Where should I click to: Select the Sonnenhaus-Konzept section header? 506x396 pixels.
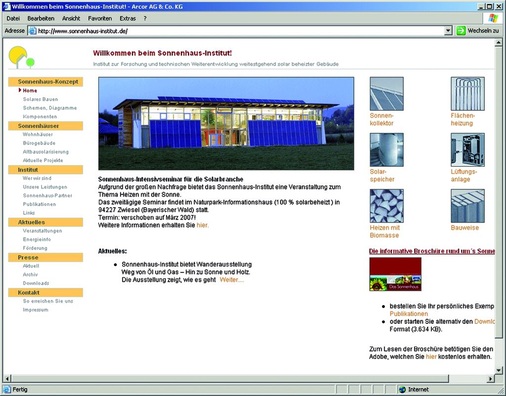tap(46, 82)
